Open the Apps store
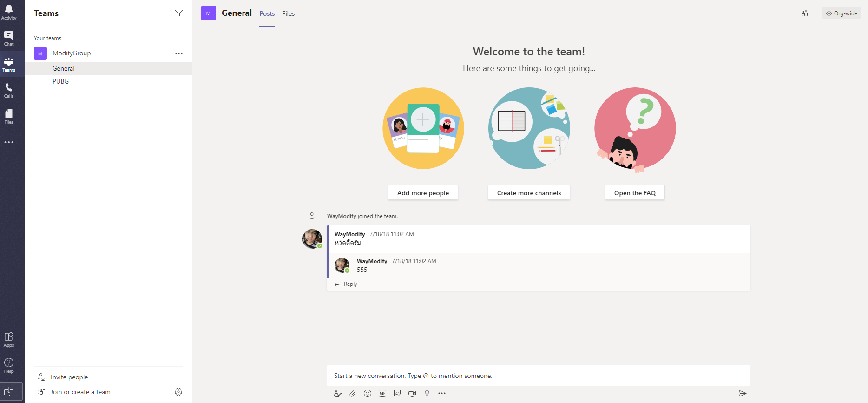 click(x=9, y=340)
